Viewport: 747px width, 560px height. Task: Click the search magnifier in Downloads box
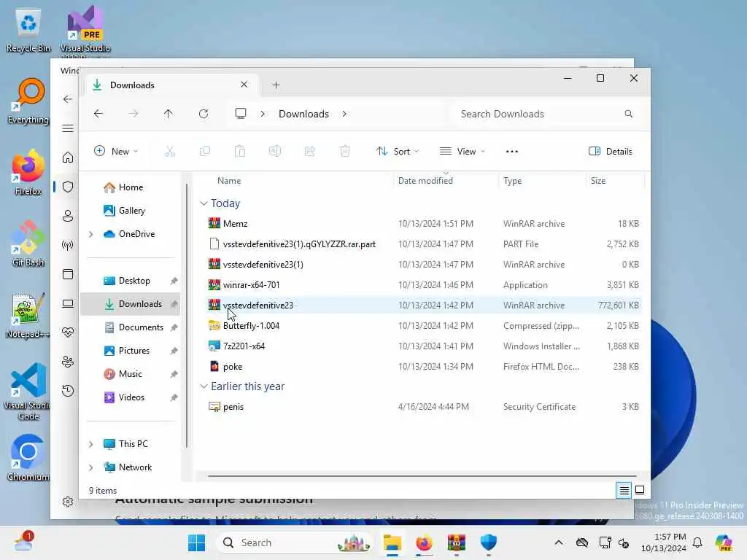[x=628, y=114]
